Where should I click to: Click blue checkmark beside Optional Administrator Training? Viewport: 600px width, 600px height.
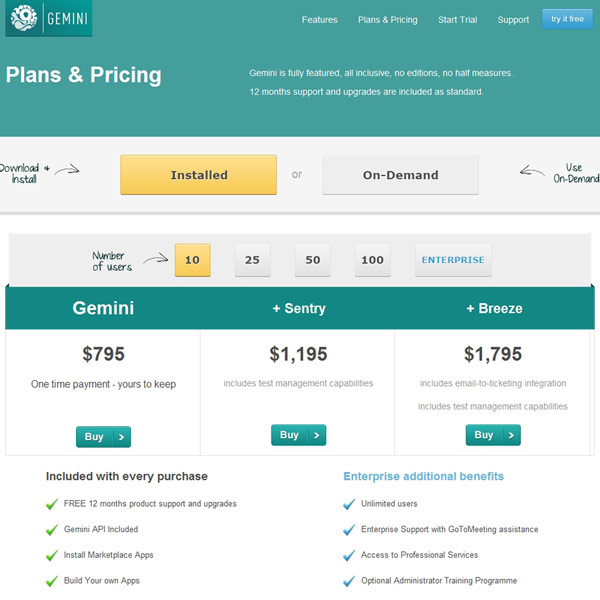tap(349, 581)
